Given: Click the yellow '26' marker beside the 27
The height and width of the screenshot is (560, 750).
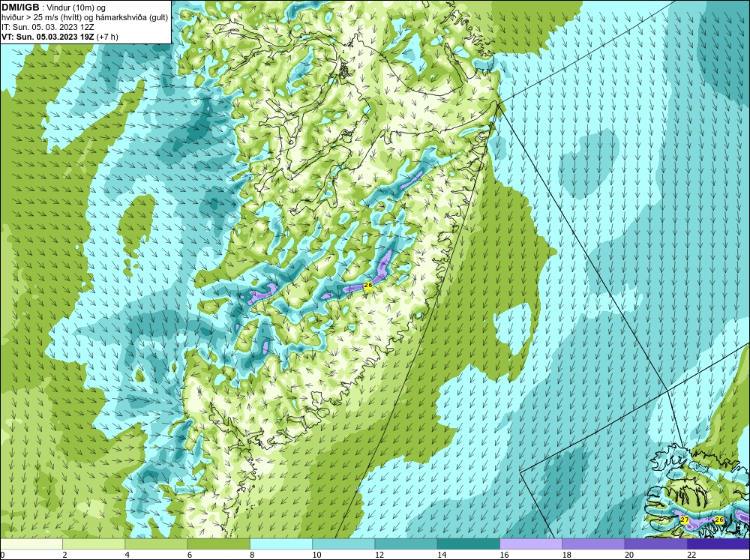Looking at the screenshot, I should tap(719, 520).
